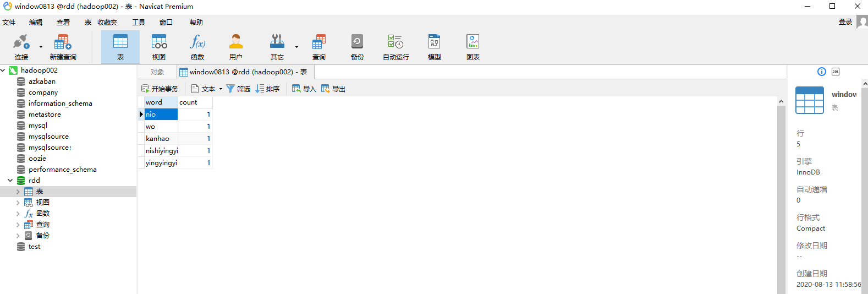868x294 pixels.
Task: Open the dropdown arrow next to Connection
Action: 41,47
